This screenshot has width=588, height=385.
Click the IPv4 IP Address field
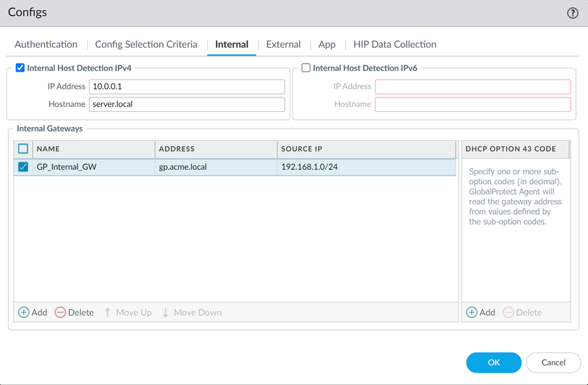[186, 87]
